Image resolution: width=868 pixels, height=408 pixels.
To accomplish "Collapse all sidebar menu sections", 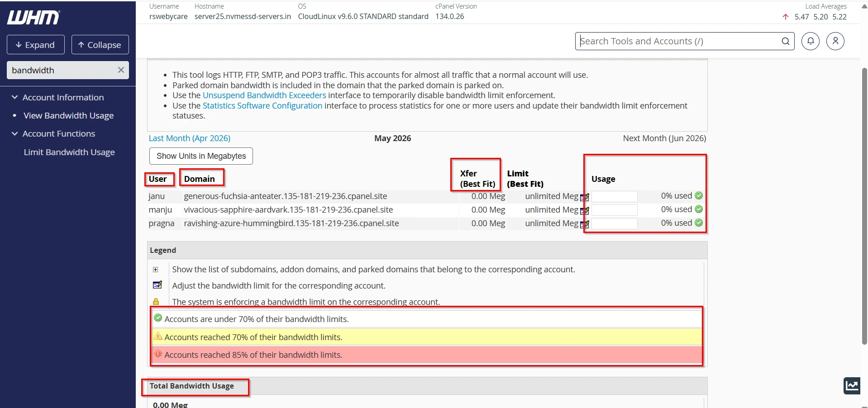I will pos(100,45).
